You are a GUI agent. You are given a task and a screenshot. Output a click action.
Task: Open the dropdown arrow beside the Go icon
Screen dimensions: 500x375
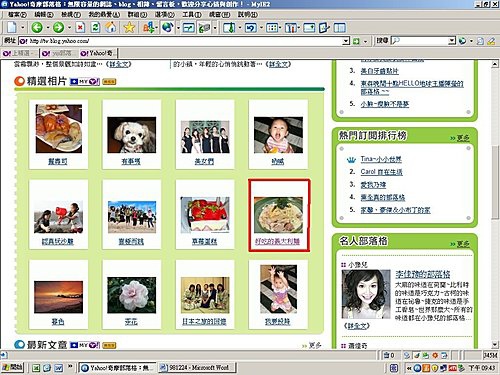(x=365, y=41)
